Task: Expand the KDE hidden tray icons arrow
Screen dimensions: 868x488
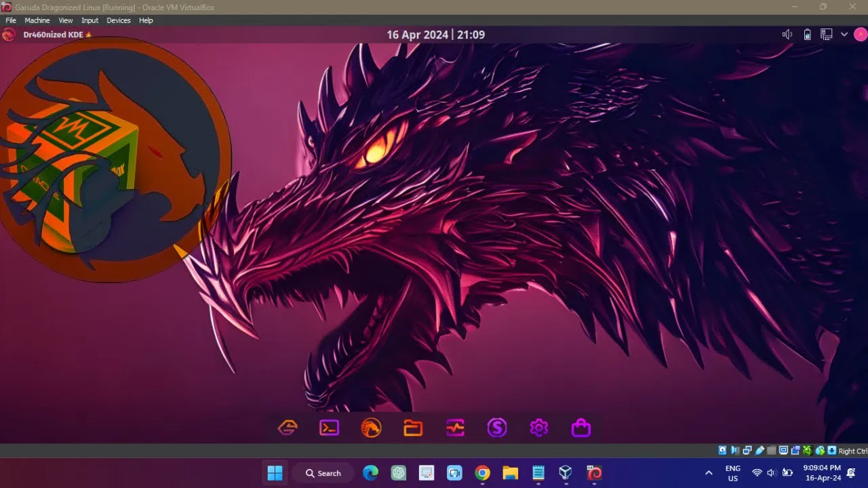Action: pos(844,35)
